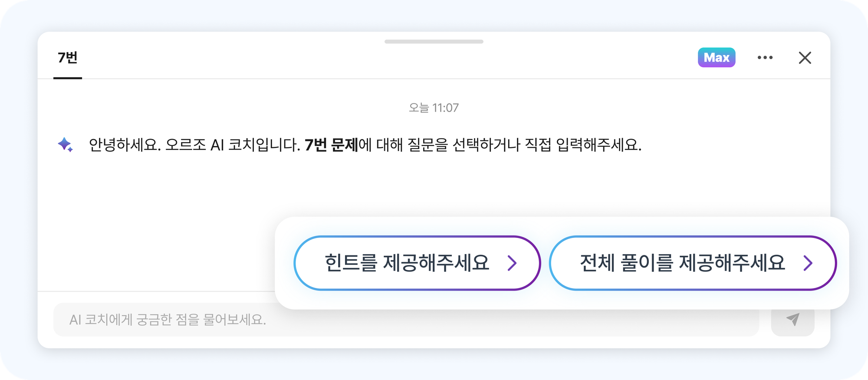
Task: Click the 안녕하세요 greeting message
Action: 365,145
